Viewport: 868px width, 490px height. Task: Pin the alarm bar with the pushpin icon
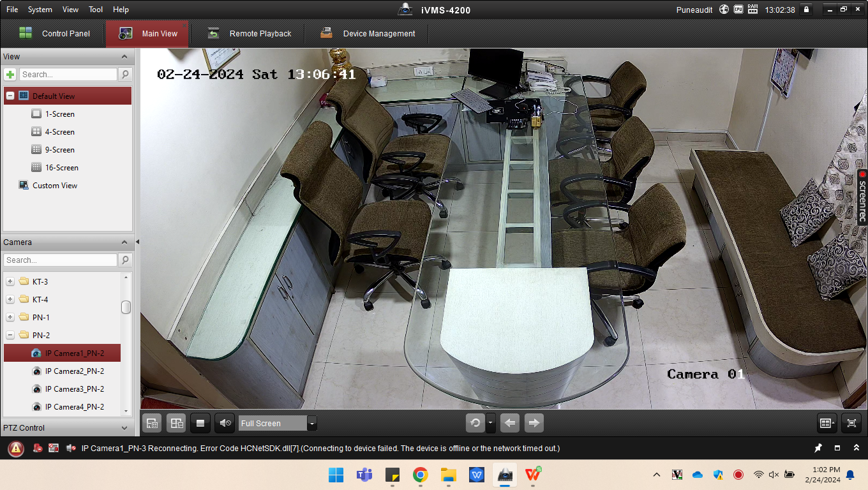pyautogui.click(x=818, y=449)
